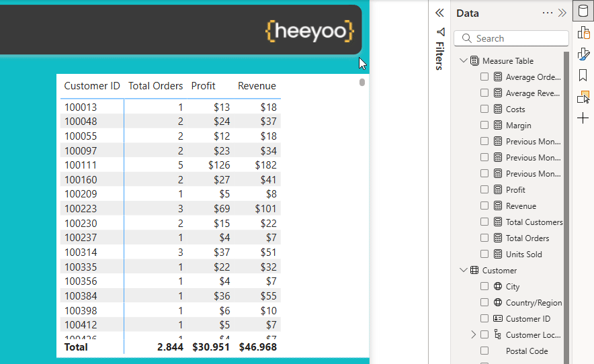The height and width of the screenshot is (364, 594).
Task: Click customer ID cell 100412
Action: (x=81, y=325)
